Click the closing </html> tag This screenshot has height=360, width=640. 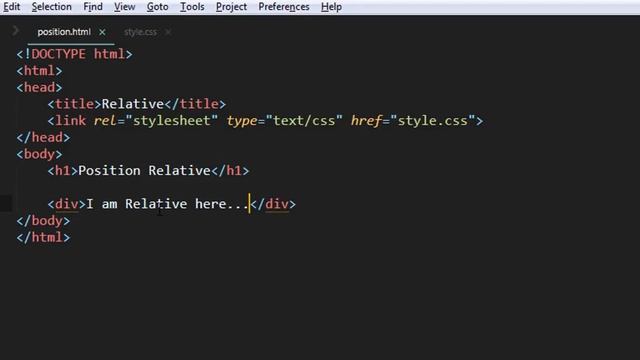tap(43, 238)
